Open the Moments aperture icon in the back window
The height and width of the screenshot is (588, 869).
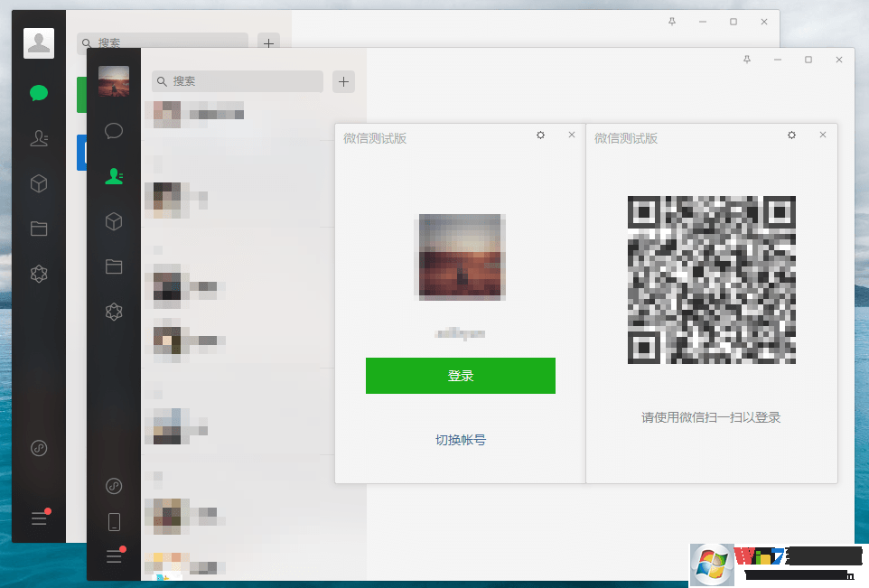click(39, 273)
